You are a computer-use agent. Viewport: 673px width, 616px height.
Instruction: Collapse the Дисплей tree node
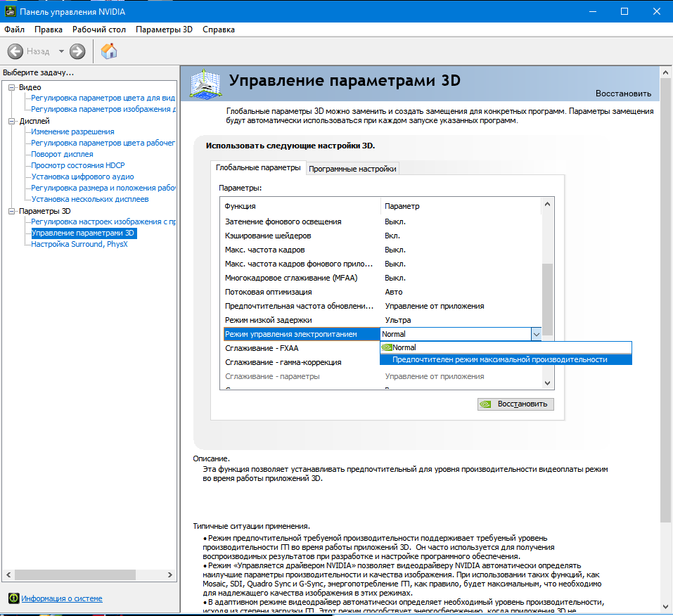tap(11, 121)
